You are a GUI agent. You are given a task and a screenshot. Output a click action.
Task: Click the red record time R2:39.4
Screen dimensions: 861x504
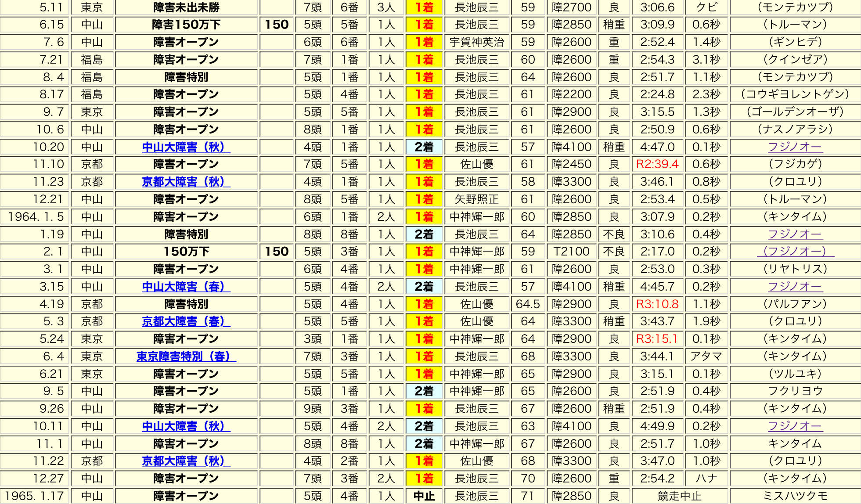[x=657, y=164]
